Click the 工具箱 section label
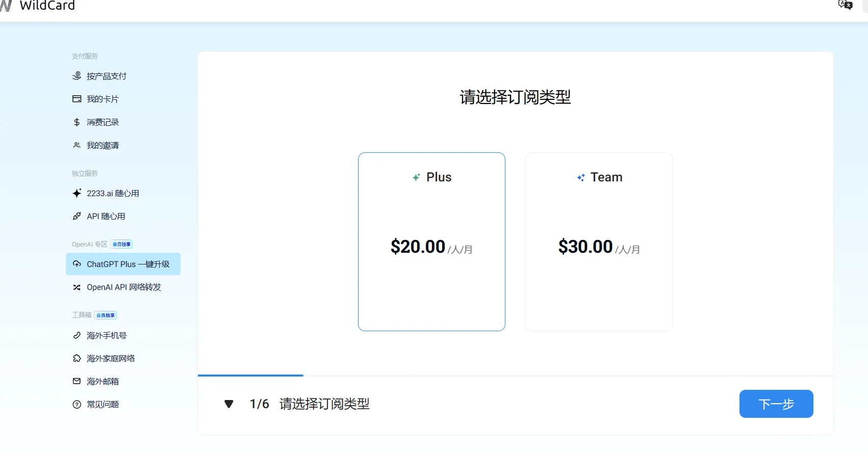Viewport: 868px width, 453px height. (82, 315)
